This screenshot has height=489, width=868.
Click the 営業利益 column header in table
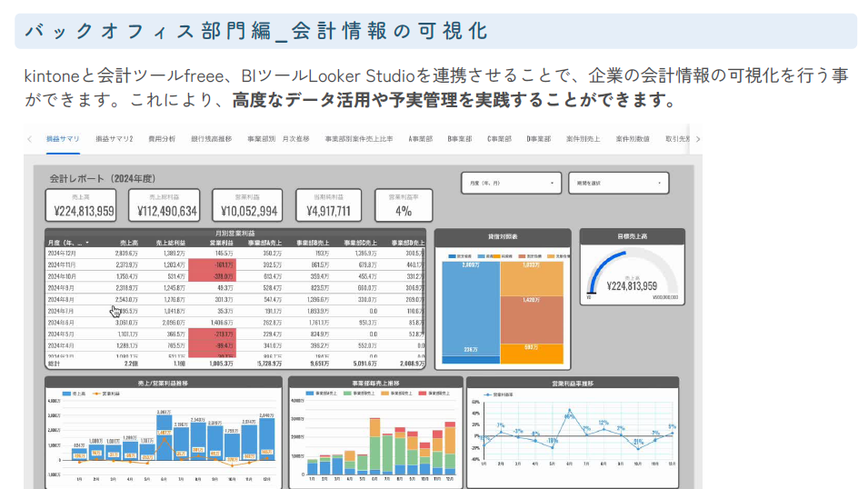tap(223, 243)
